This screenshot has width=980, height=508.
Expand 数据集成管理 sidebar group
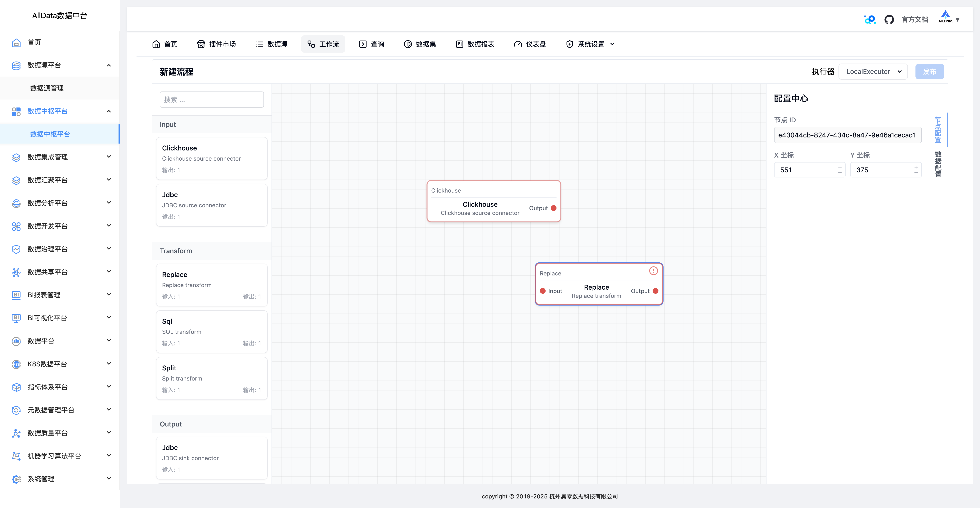pos(109,157)
